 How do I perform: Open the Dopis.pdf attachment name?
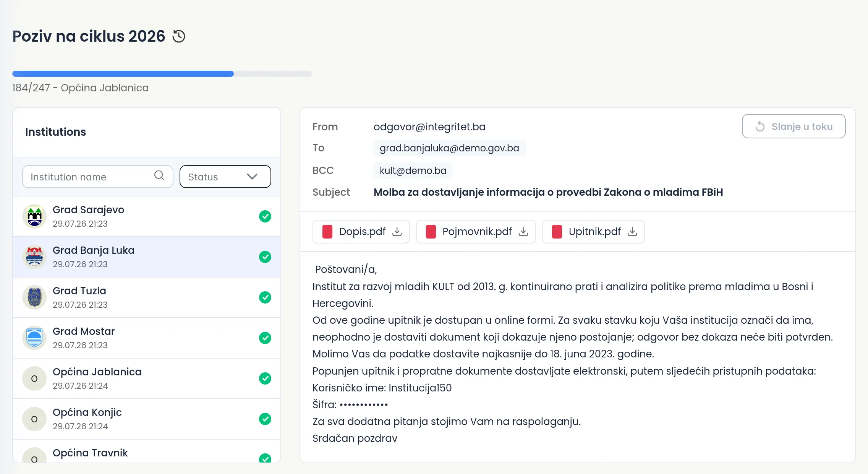[x=362, y=232]
